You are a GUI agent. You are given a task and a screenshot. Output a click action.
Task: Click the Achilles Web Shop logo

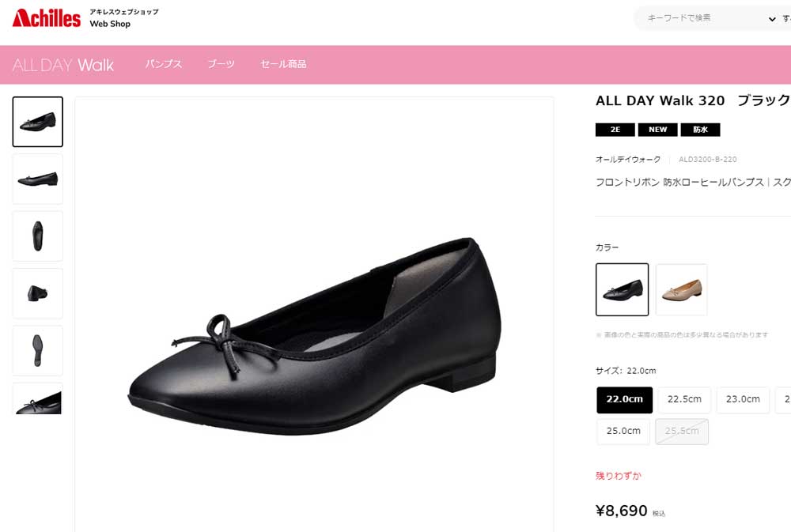[x=47, y=17]
